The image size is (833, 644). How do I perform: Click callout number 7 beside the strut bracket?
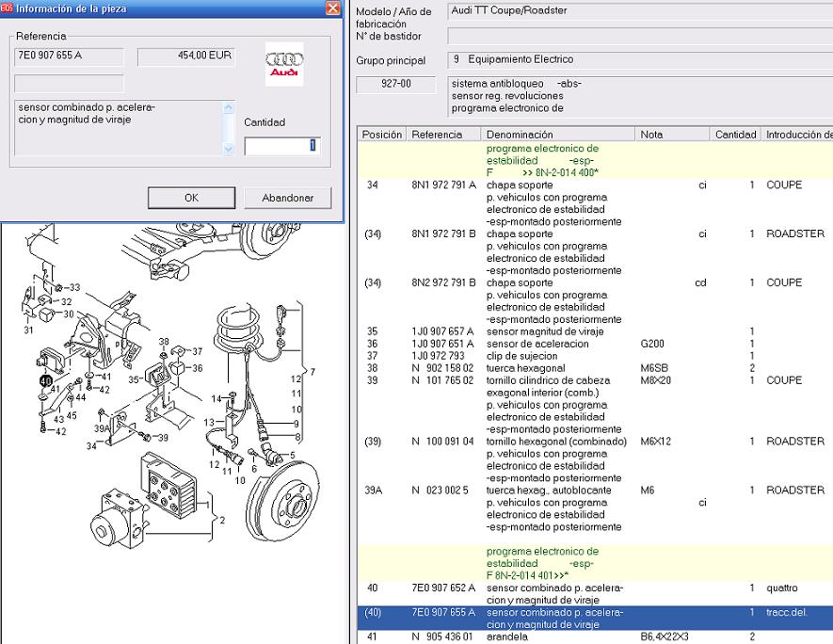(x=312, y=372)
